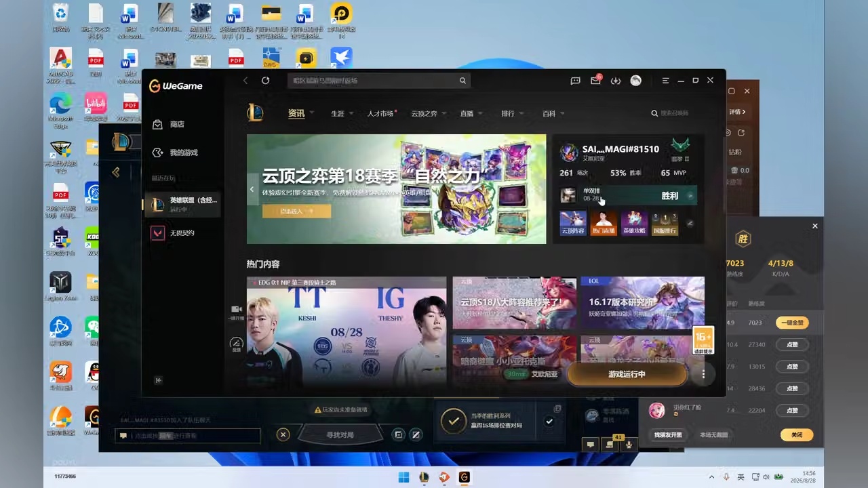Open the Microsoft Edge desktop icon
Viewport: 868px width, 488px height.
coord(61,110)
